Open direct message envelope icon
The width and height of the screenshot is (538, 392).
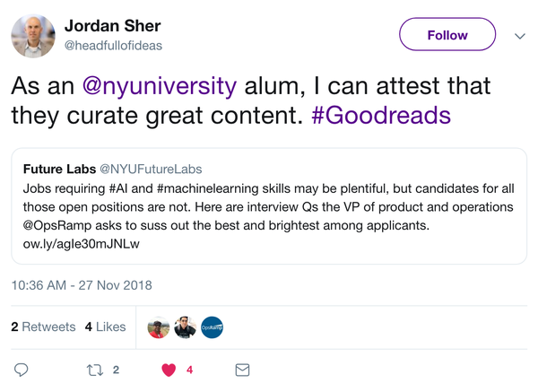click(x=241, y=370)
